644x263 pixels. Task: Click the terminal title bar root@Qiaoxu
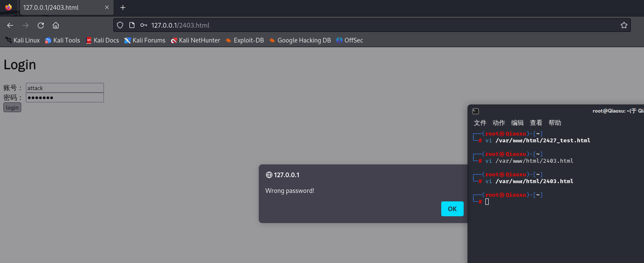[x=618, y=111]
